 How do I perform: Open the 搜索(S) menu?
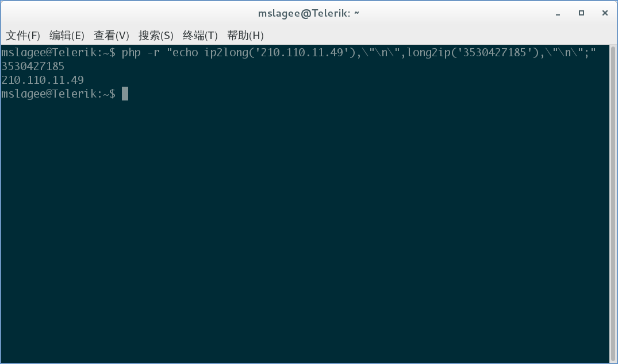coord(156,36)
